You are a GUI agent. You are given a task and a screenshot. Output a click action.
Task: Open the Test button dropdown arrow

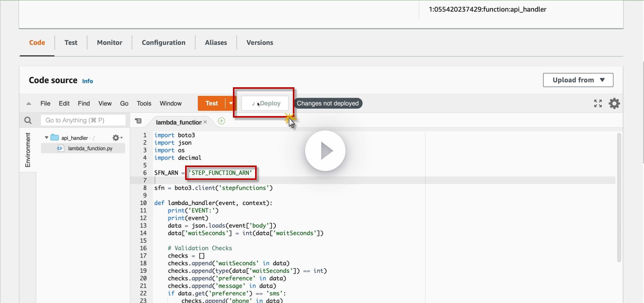pyautogui.click(x=231, y=103)
